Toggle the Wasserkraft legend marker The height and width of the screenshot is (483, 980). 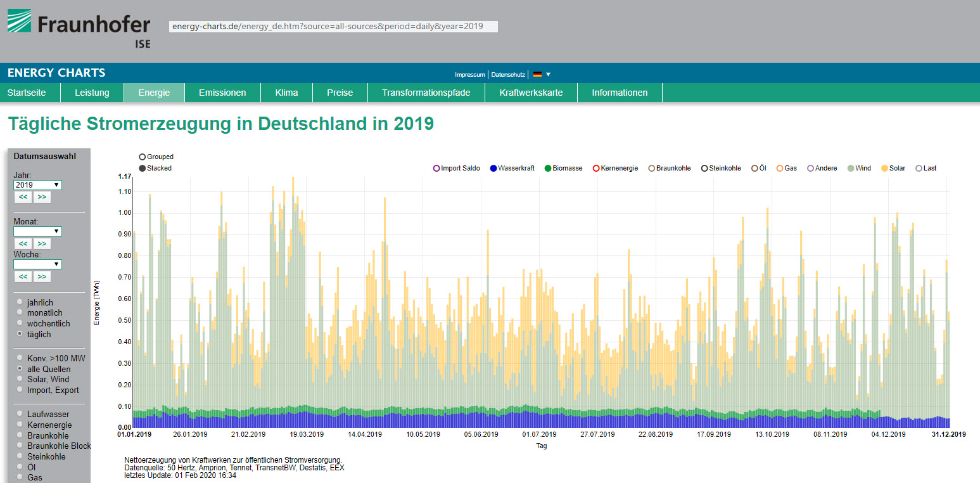493,169
